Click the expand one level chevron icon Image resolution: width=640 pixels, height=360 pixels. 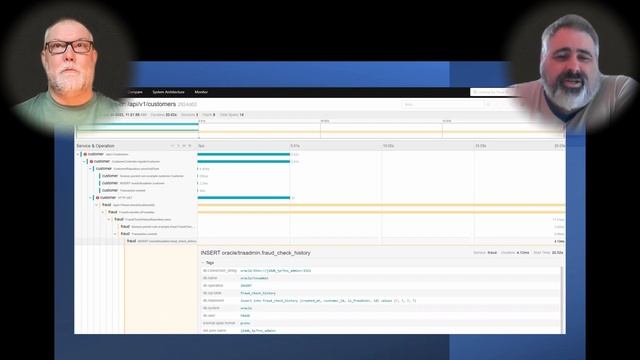click(x=172, y=146)
